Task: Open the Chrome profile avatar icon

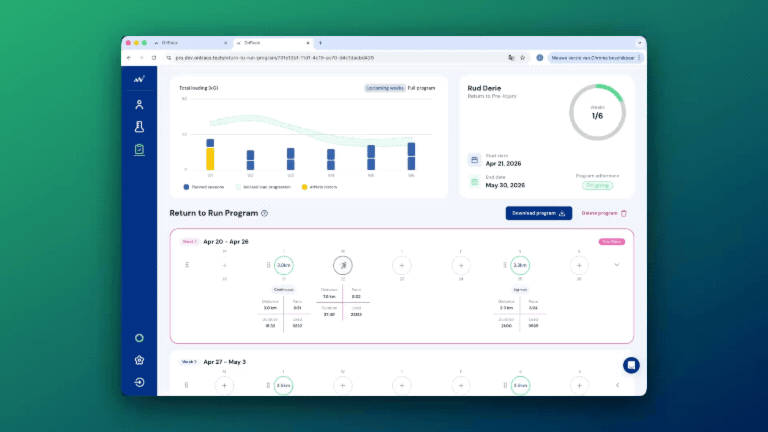Action: (539, 58)
